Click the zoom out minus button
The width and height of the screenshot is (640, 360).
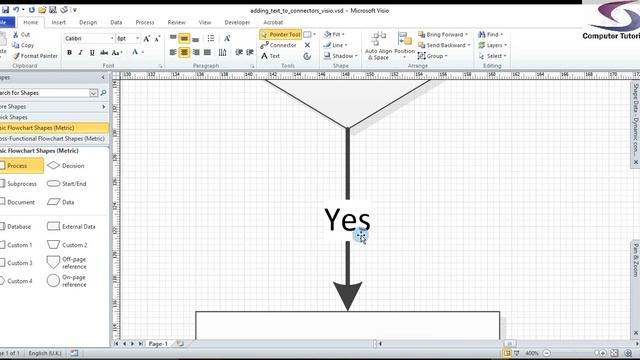pyautogui.click(x=547, y=353)
